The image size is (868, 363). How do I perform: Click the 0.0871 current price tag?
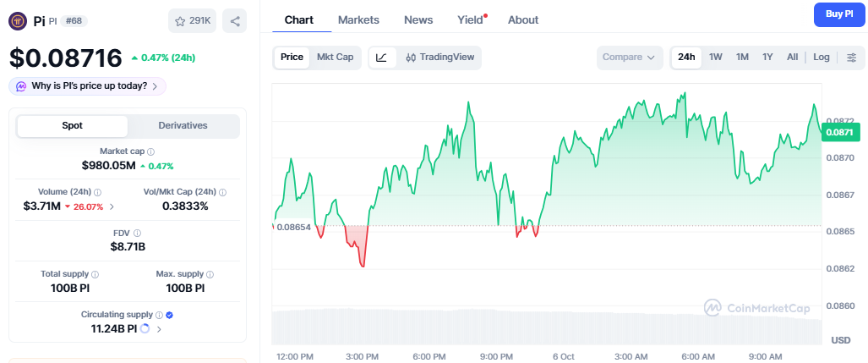tap(840, 133)
